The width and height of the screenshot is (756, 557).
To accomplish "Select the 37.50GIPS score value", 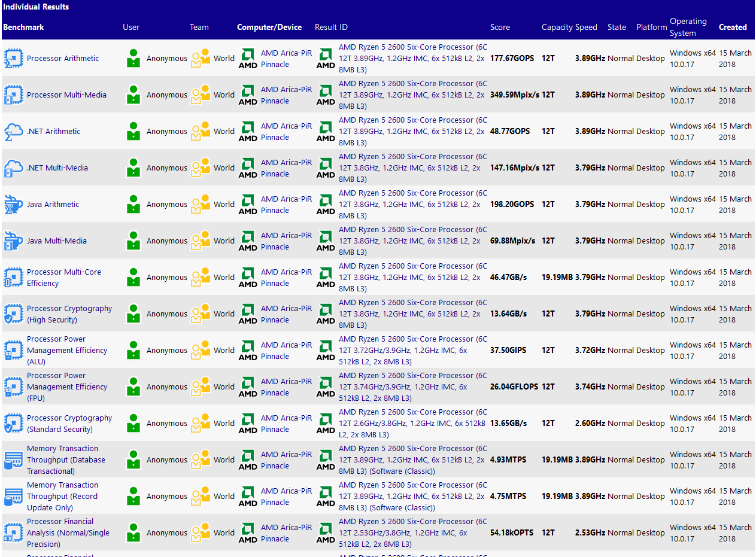I will pyautogui.click(x=509, y=351).
